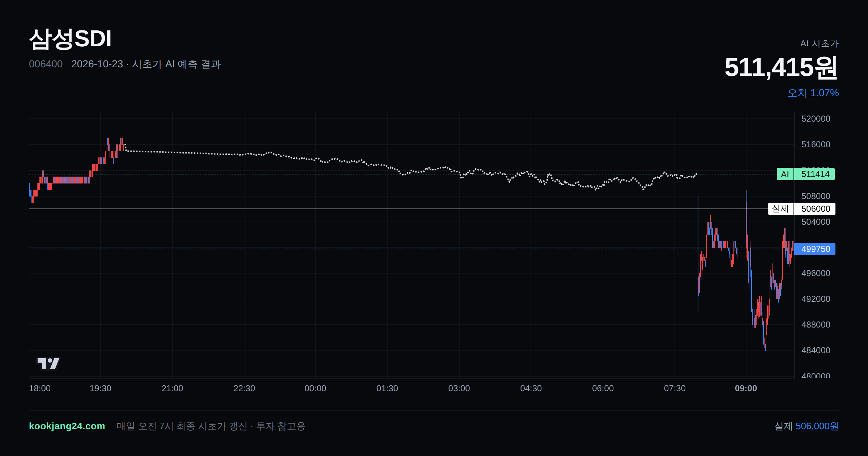The width and height of the screenshot is (868, 456).
Task: Click the 실제 506,000원 footer text
Action: coord(806,426)
